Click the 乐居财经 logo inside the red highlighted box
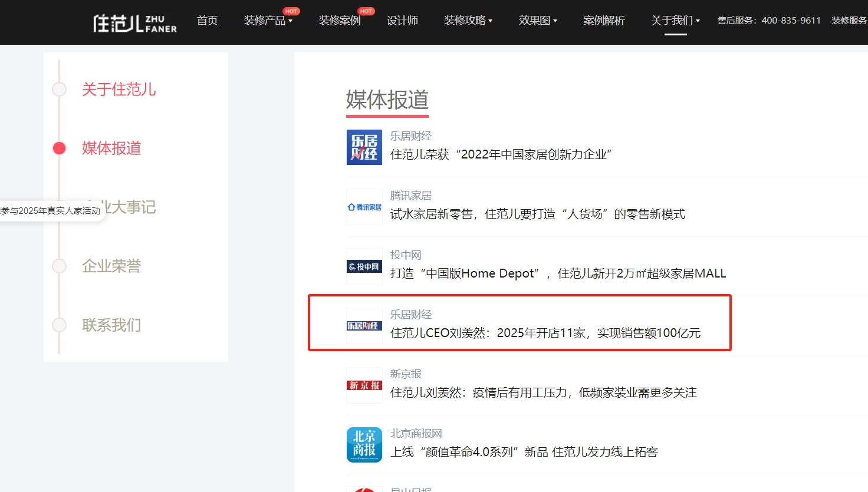This screenshot has width=868, height=492. (x=364, y=325)
